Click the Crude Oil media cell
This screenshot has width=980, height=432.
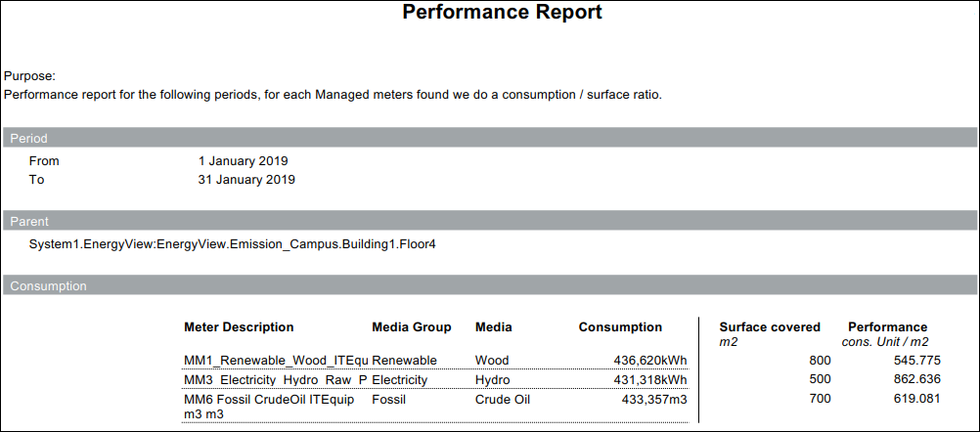click(x=505, y=400)
